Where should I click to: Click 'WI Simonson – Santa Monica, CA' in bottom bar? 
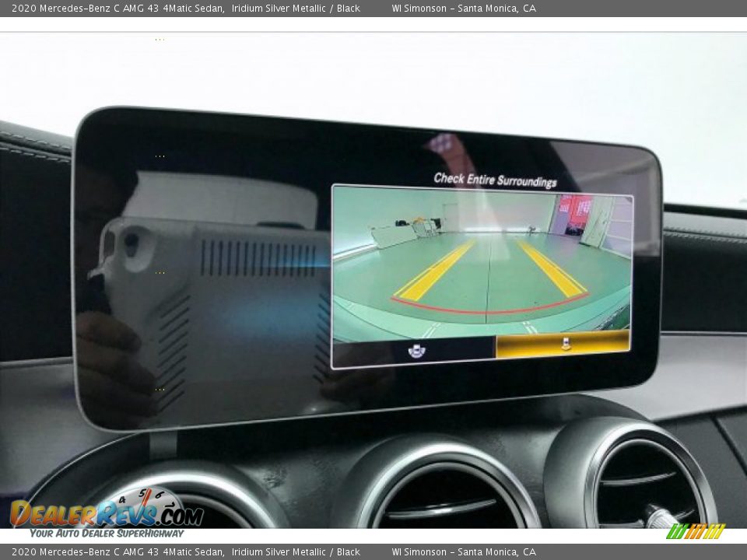tap(464, 552)
